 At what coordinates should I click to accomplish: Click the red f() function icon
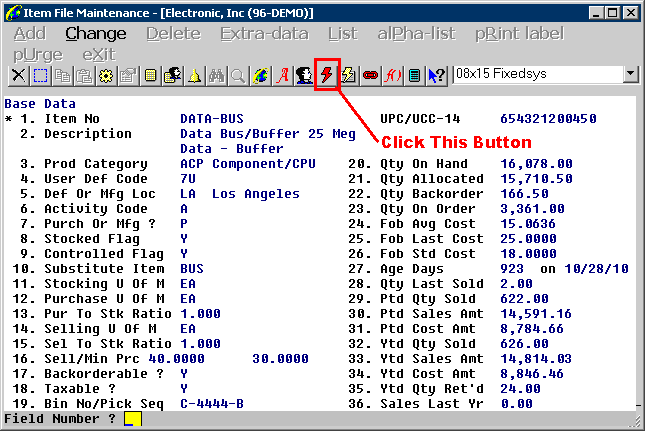[x=392, y=76]
